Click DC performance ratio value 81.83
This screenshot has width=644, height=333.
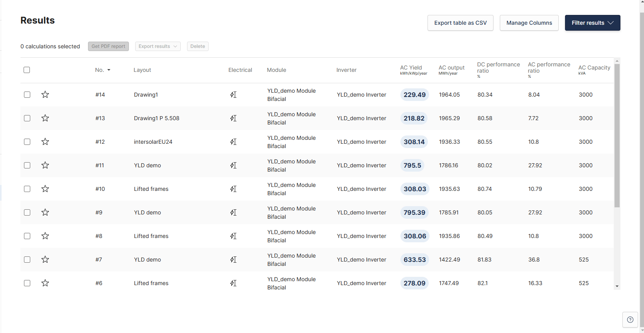tap(484, 260)
